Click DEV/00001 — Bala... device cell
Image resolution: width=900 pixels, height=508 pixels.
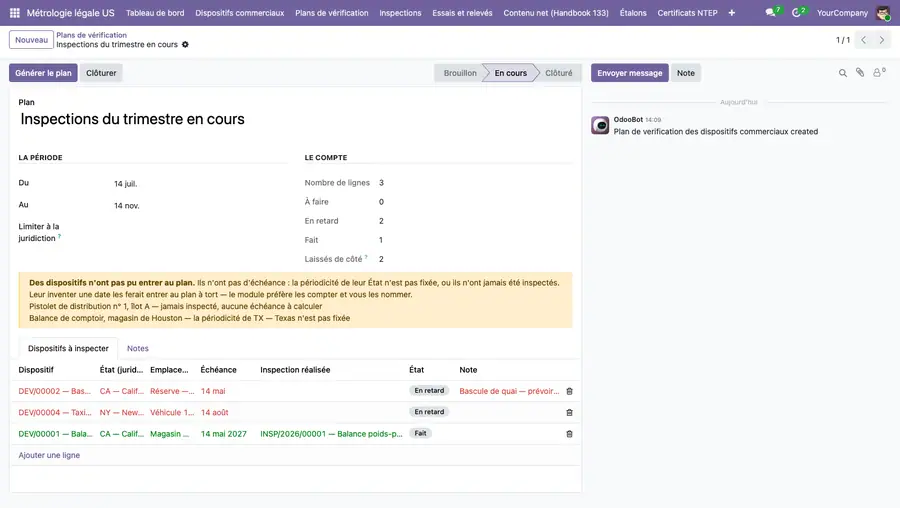coord(55,434)
